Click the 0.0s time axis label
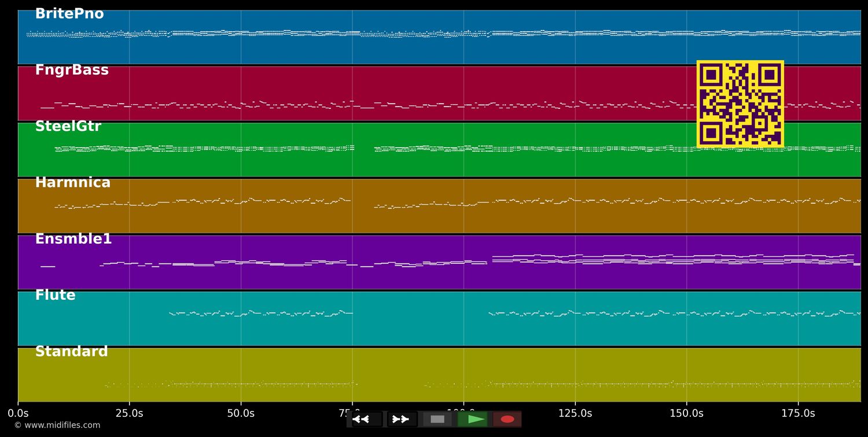Viewport: 868px width, 437px height. click(18, 413)
